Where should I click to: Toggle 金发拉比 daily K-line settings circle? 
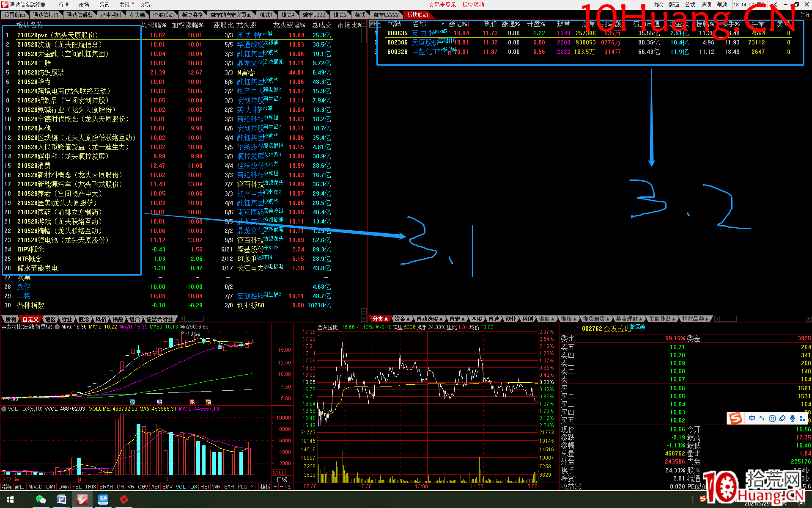tap(57, 327)
